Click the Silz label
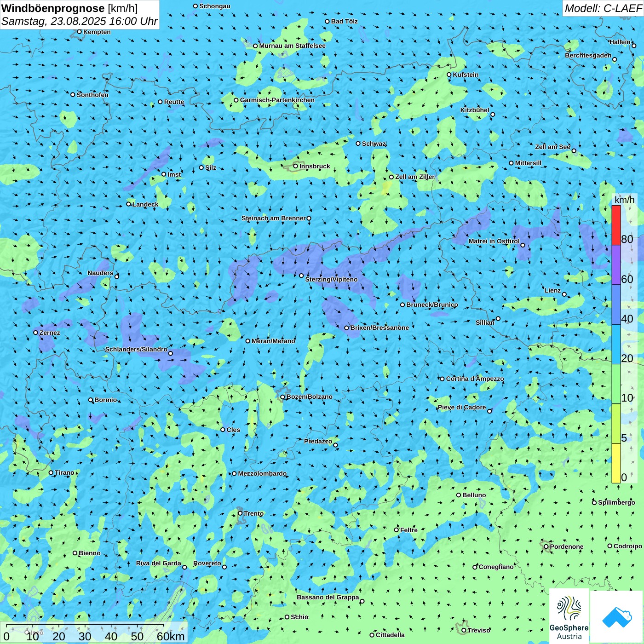Viewport: 644px width, 644px height. point(211,167)
